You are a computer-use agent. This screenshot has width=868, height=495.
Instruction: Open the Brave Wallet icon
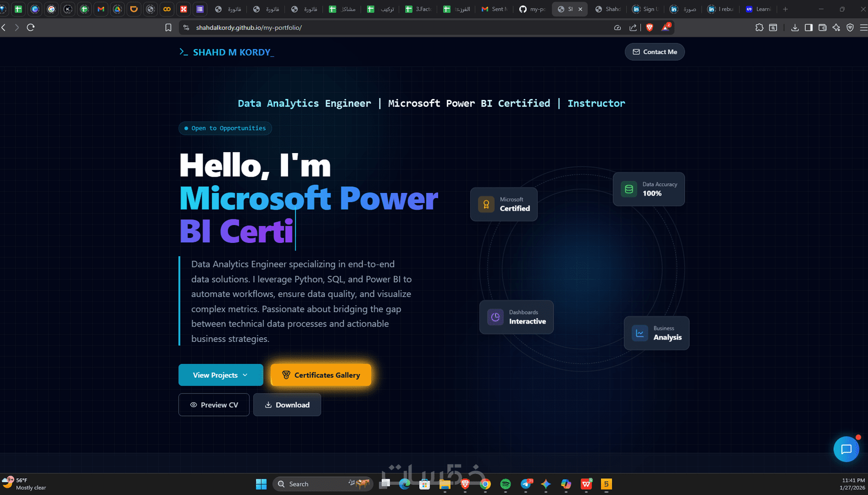(x=823, y=28)
